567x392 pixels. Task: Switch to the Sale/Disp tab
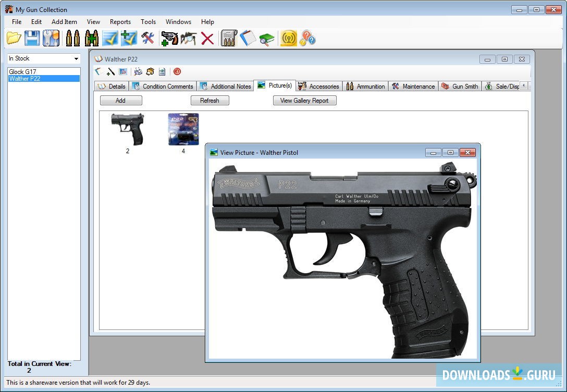coord(501,86)
